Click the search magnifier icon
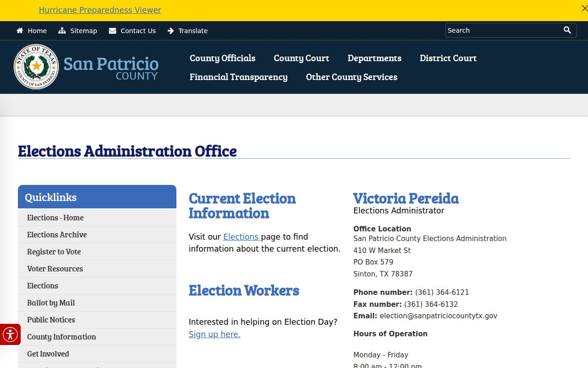588x368 pixels. (x=567, y=30)
